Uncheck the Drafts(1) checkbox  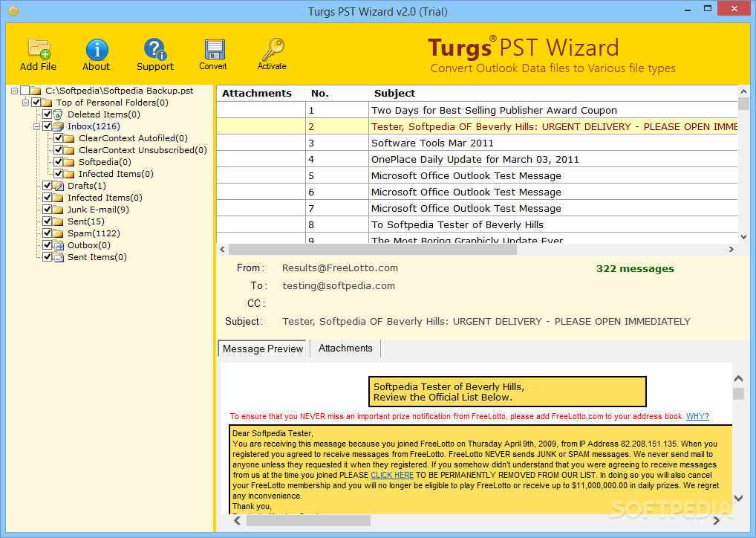[48, 186]
